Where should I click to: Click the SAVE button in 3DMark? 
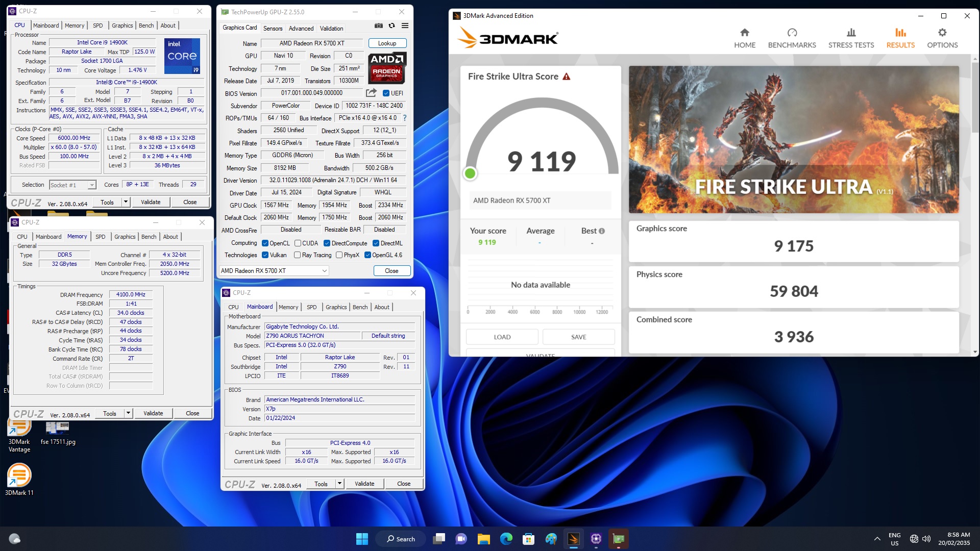(578, 337)
